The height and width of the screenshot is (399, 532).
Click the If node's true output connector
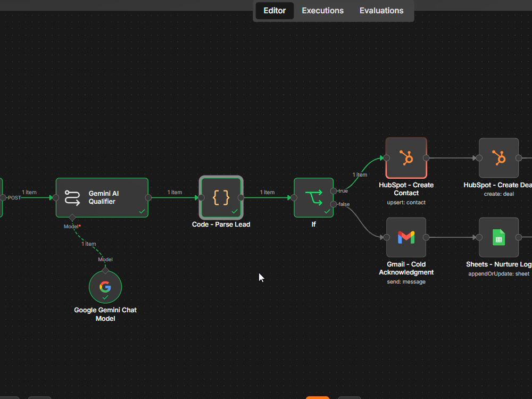pos(334,191)
